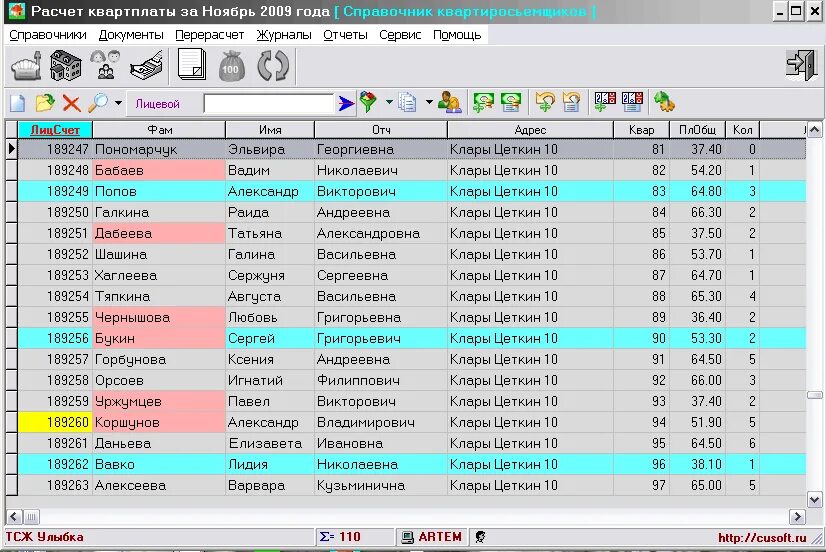Click the second green money list icon
The image size is (826, 552).
[x=510, y=102]
